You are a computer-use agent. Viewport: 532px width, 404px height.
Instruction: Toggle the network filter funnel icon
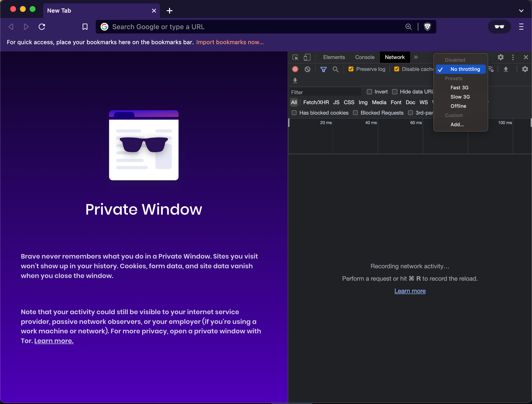323,69
